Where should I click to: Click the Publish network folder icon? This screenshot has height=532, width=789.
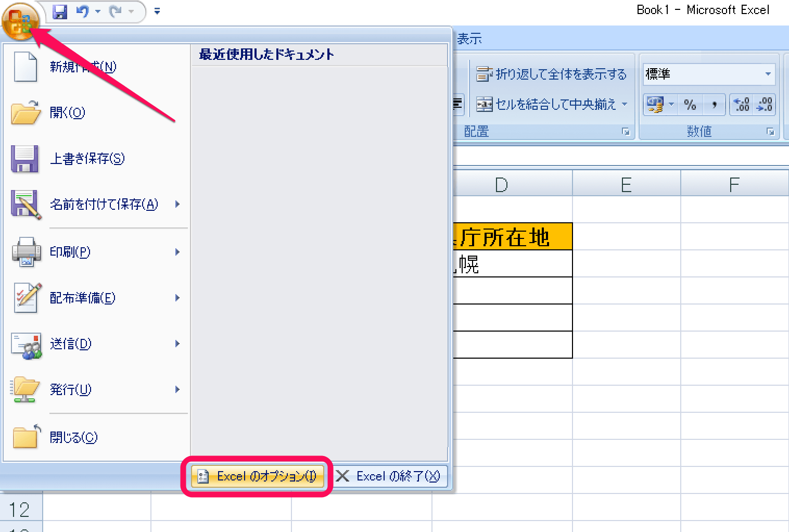tap(25, 390)
